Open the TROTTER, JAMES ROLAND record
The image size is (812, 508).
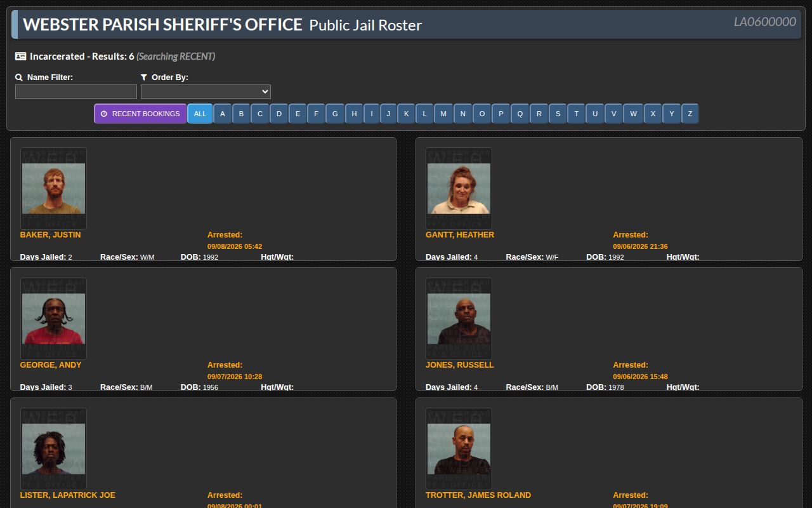[x=478, y=495]
